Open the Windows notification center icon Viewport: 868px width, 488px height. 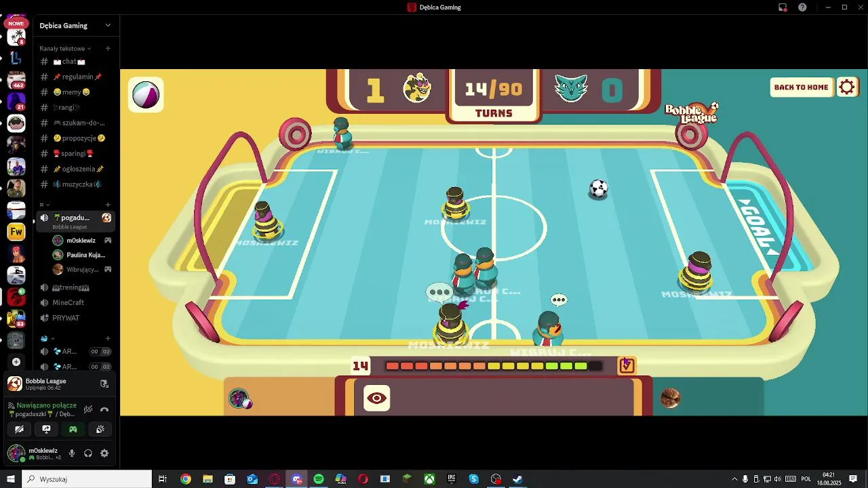(x=853, y=479)
